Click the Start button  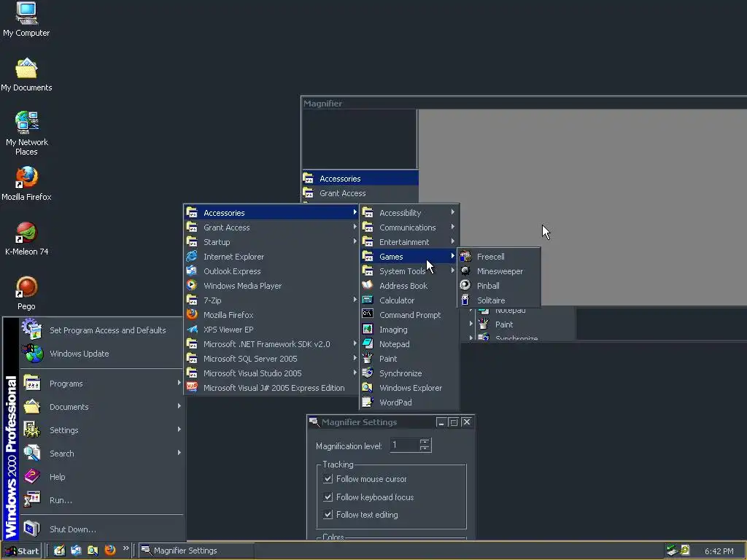(22, 551)
